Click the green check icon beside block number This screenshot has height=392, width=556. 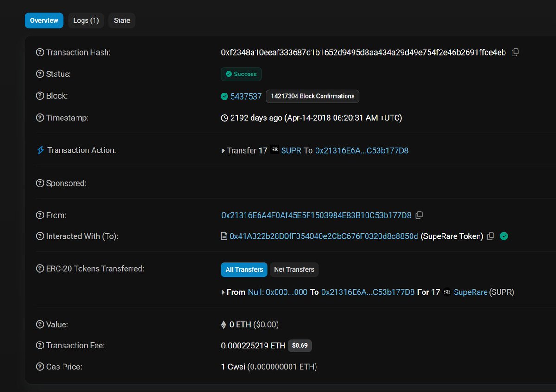tap(225, 96)
